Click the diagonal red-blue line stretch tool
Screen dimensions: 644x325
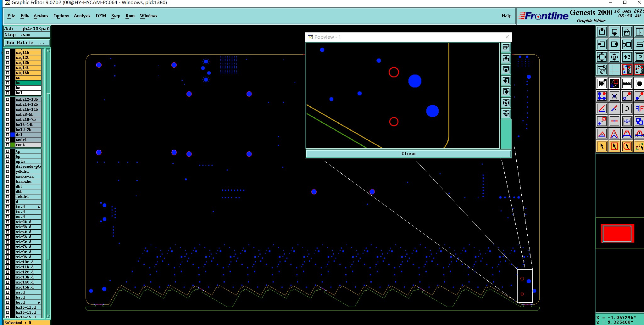[x=614, y=109]
